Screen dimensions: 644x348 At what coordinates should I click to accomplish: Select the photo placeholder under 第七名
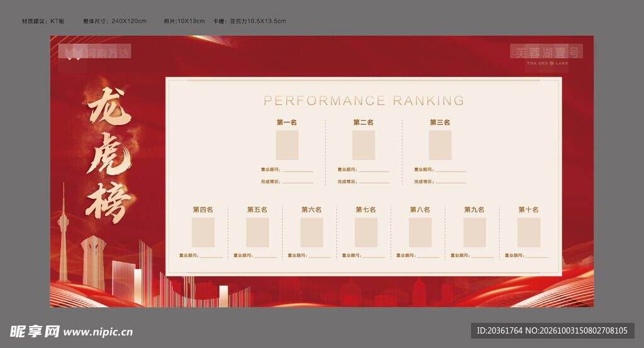tap(366, 232)
